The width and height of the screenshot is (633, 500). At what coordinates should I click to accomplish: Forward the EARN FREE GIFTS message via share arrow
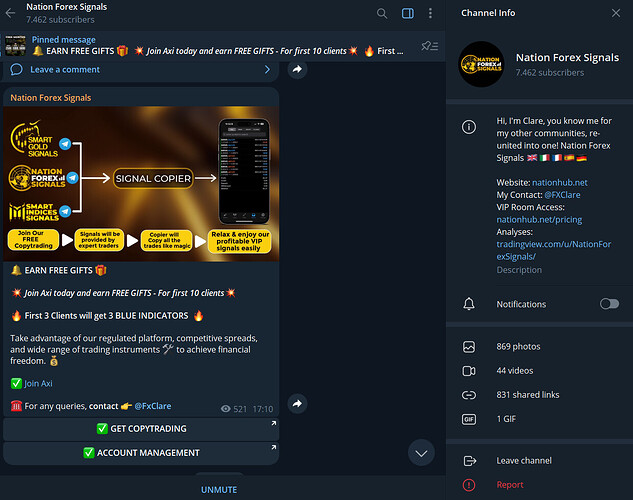pos(297,403)
